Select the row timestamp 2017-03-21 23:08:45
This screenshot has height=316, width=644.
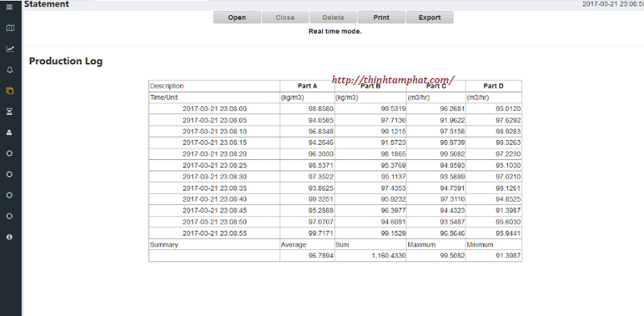(x=214, y=210)
